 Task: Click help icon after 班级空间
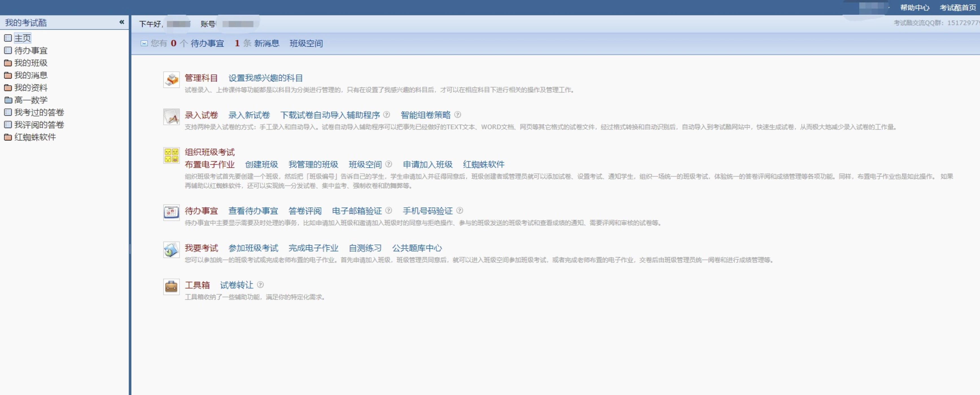point(388,164)
